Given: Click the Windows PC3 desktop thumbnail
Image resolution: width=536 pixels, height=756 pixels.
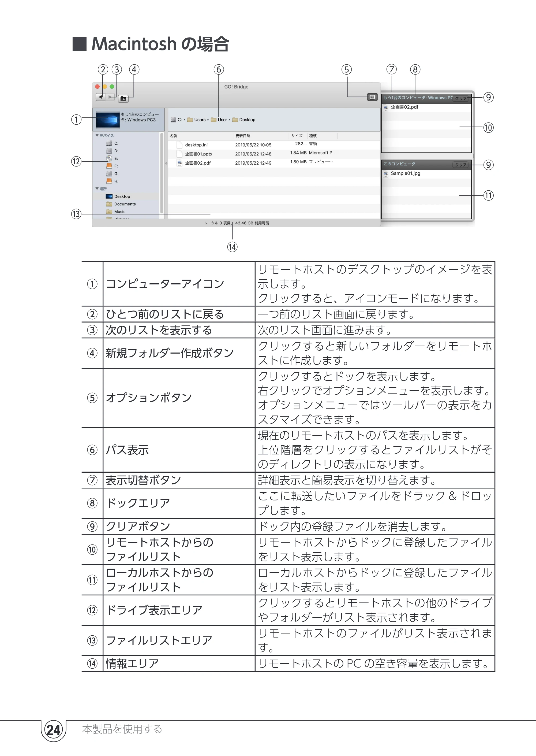Looking at the screenshot, I should point(108,120).
